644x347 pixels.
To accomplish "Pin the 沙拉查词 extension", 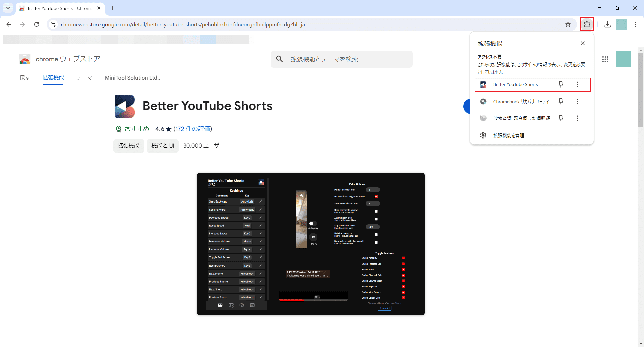I will tap(561, 118).
